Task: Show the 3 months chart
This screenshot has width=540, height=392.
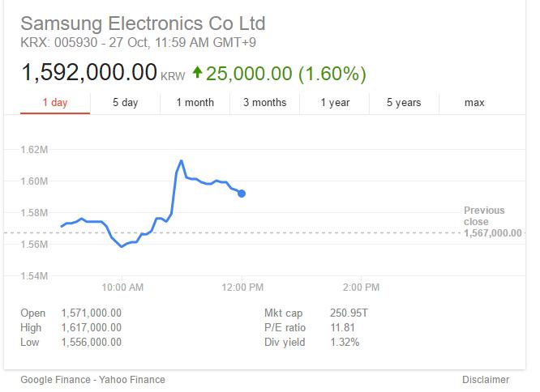Action: click(x=264, y=103)
